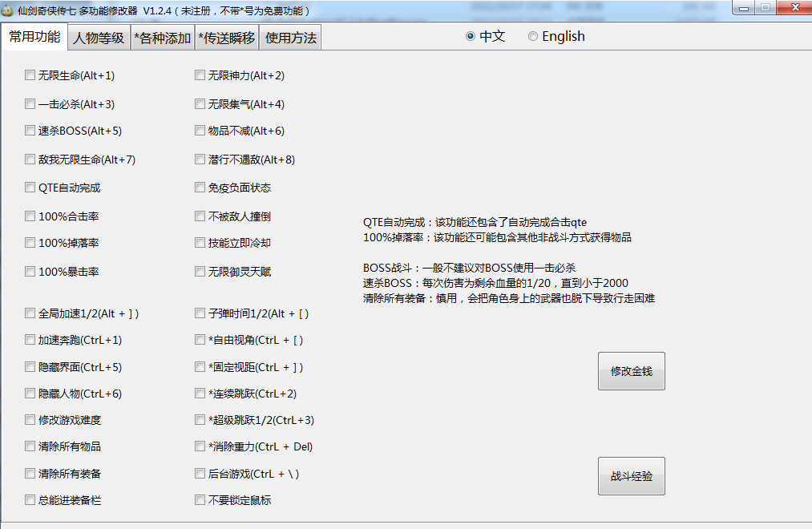Tick the 免疫负面状态 checkbox
812x529 pixels.
200,188
